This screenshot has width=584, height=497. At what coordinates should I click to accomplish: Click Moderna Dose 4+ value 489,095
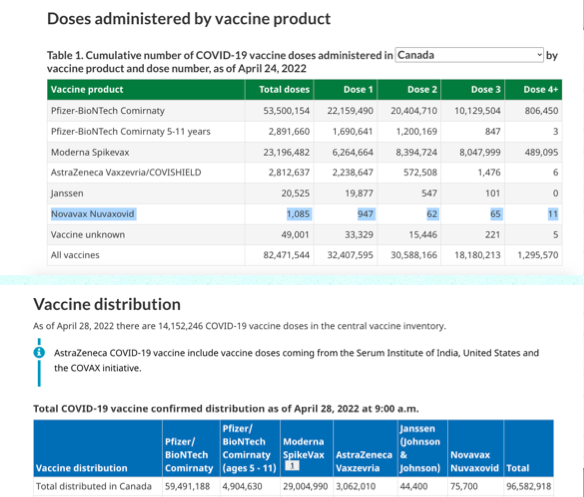(541, 152)
